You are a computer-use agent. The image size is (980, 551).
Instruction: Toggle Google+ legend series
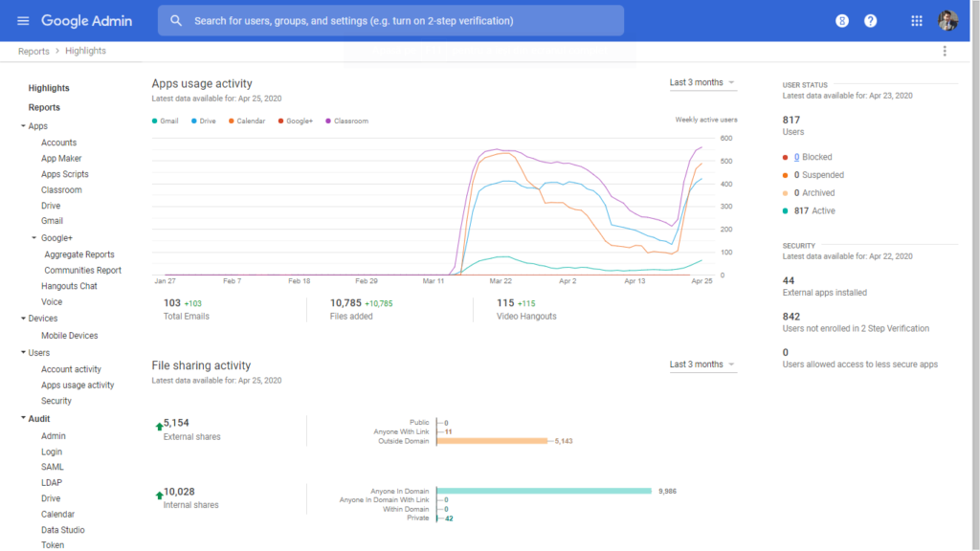(x=296, y=121)
